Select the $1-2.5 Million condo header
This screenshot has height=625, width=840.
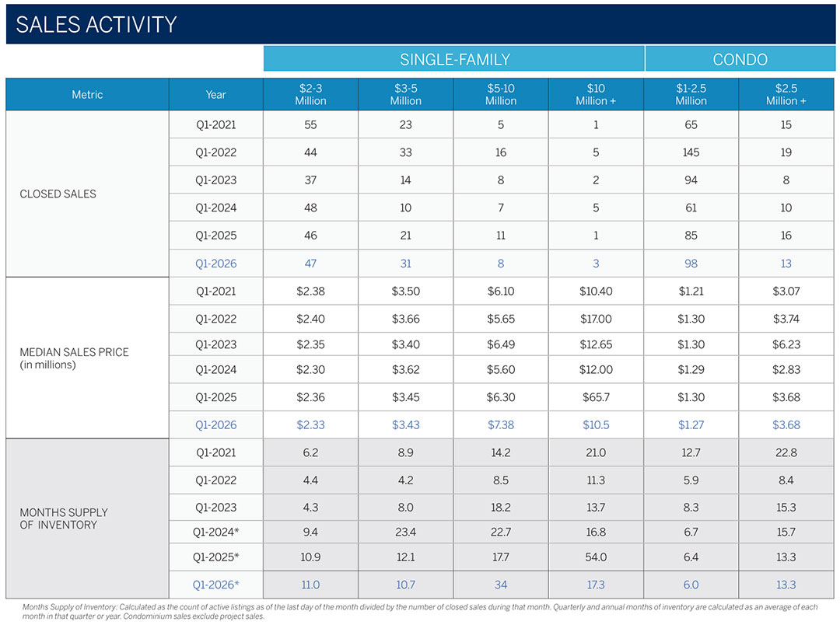point(691,94)
